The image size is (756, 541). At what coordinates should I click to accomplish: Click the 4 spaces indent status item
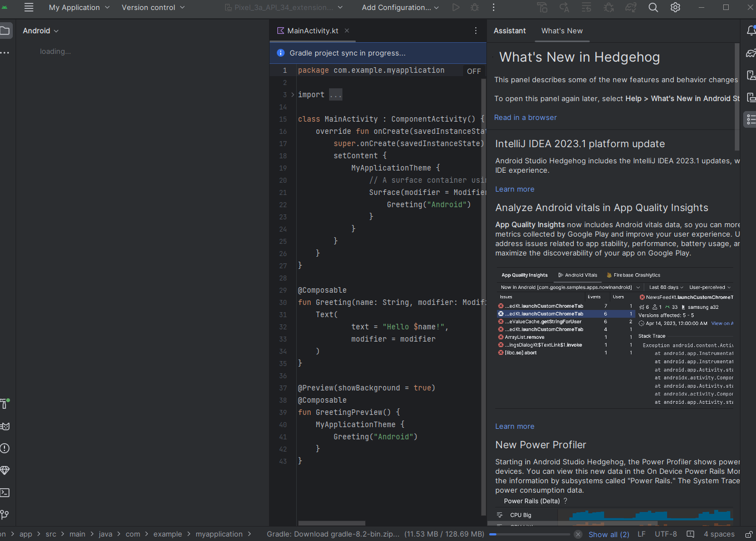click(719, 534)
